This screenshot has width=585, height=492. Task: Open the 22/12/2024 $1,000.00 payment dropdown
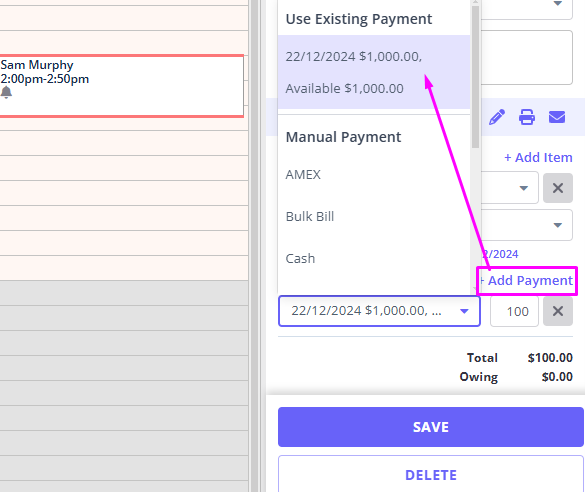pyautogui.click(x=379, y=311)
